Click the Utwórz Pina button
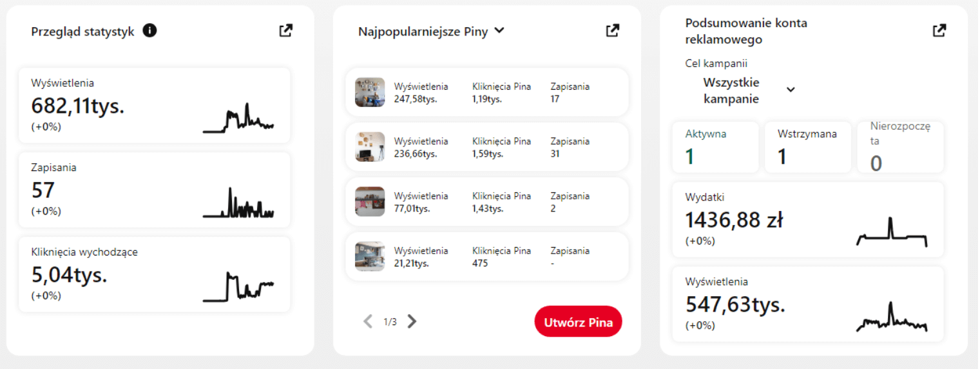 [578, 321]
